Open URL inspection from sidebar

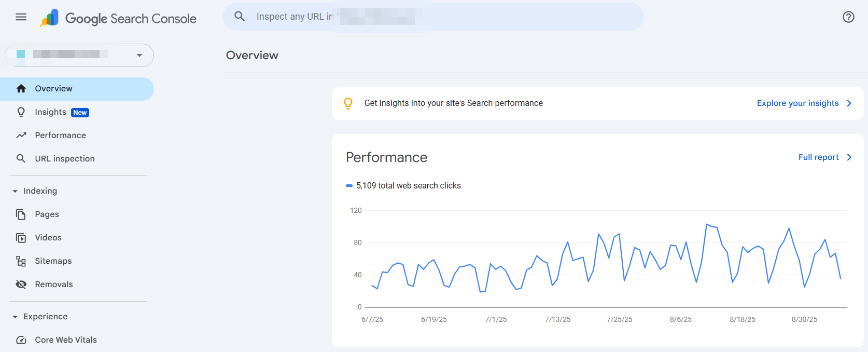(x=64, y=159)
